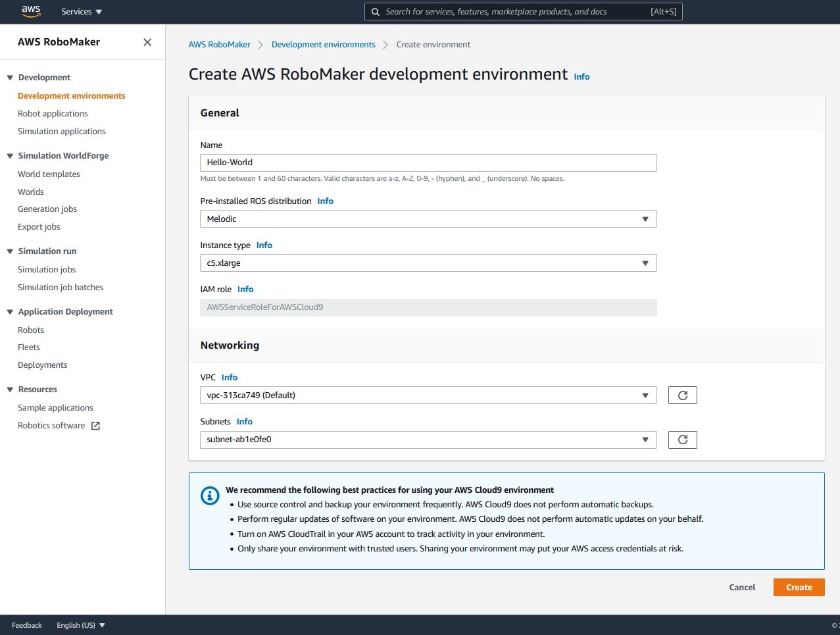Open Export jobs page
Screen dimensions: 840x635
point(39,227)
